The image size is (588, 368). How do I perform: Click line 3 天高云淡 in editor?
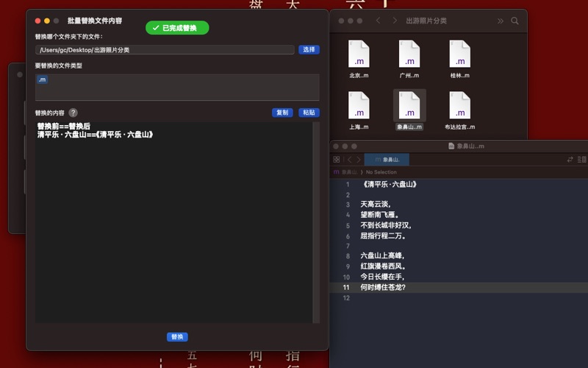376,205
